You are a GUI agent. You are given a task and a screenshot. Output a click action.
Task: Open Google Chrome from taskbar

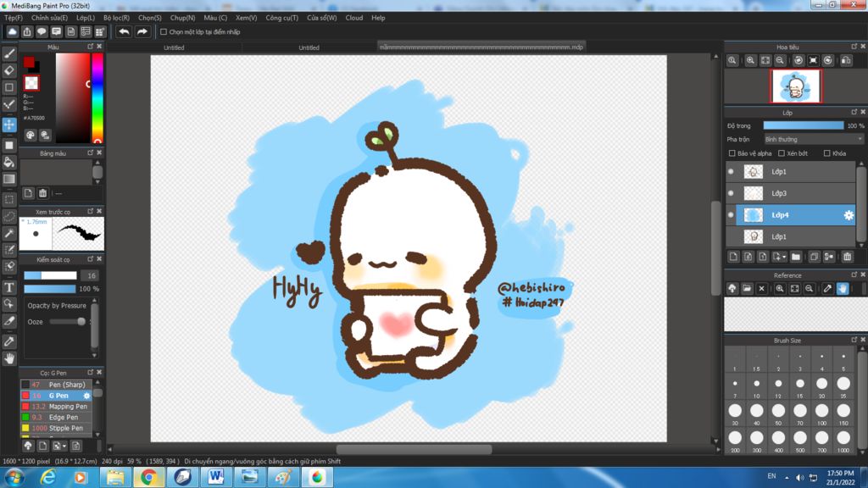[148, 477]
